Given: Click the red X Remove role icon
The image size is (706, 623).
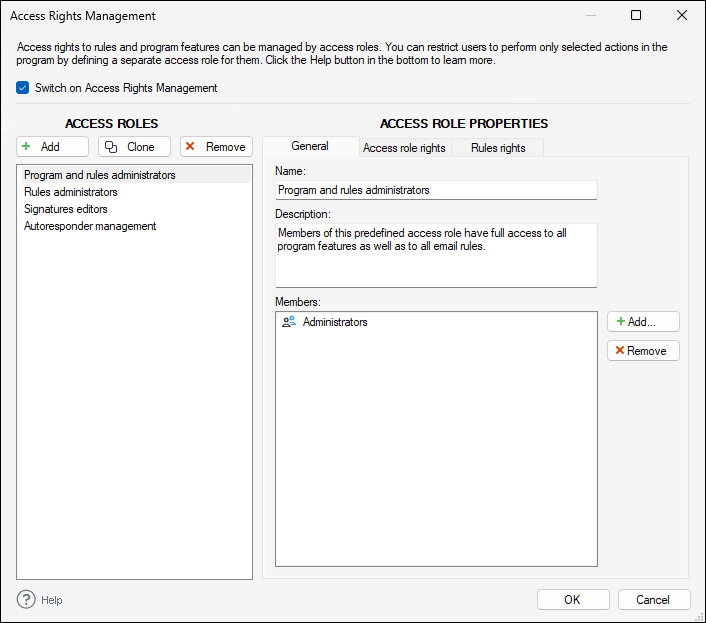Looking at the screenshot, I should (190, 147).
